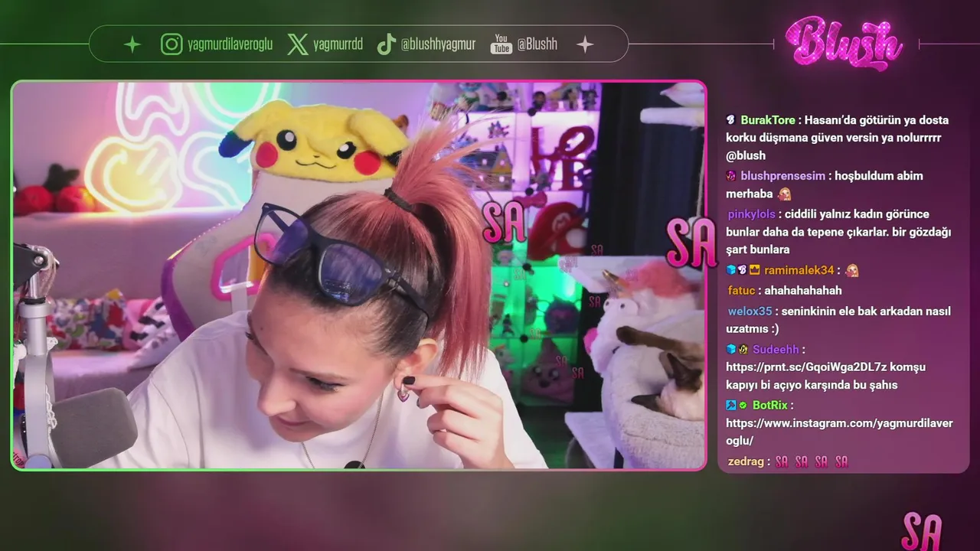
Task: Click the last SA emote in zedrag's message
Action: 841,461
